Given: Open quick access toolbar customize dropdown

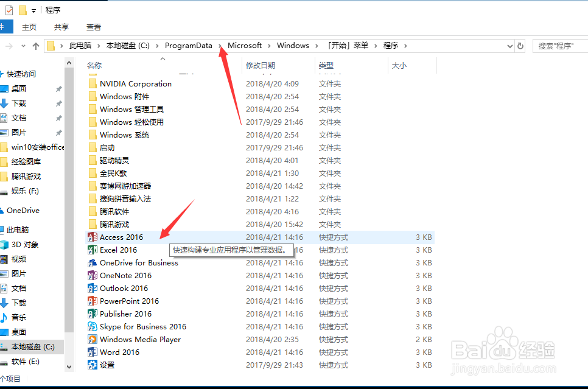Looking at the screenshot, I should point(33,11).
